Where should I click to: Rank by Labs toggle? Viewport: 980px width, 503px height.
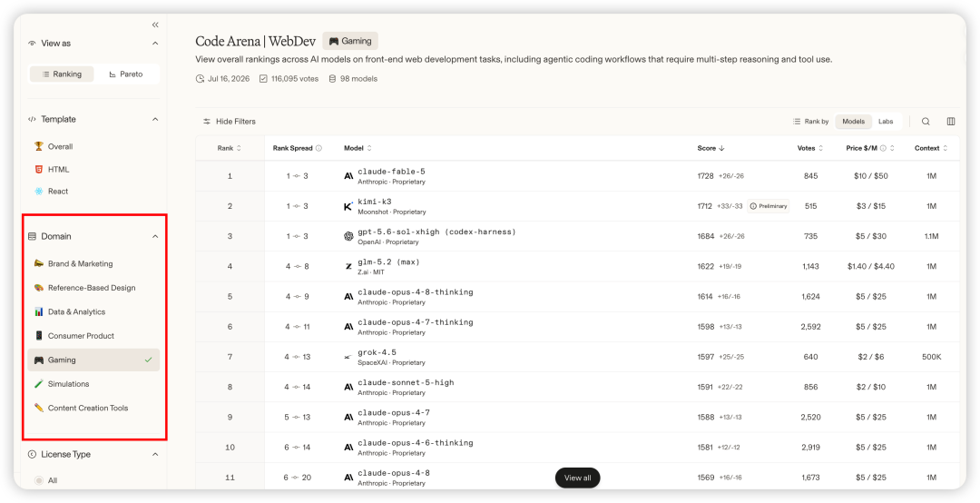pyautogui.click(x=886, y=122)
